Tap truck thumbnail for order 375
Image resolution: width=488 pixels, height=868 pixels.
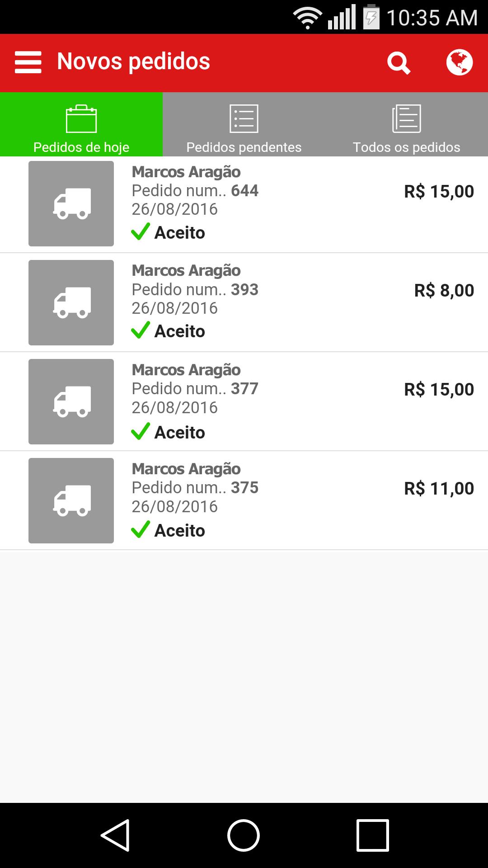pyautogui.click(x=71, y=500)
